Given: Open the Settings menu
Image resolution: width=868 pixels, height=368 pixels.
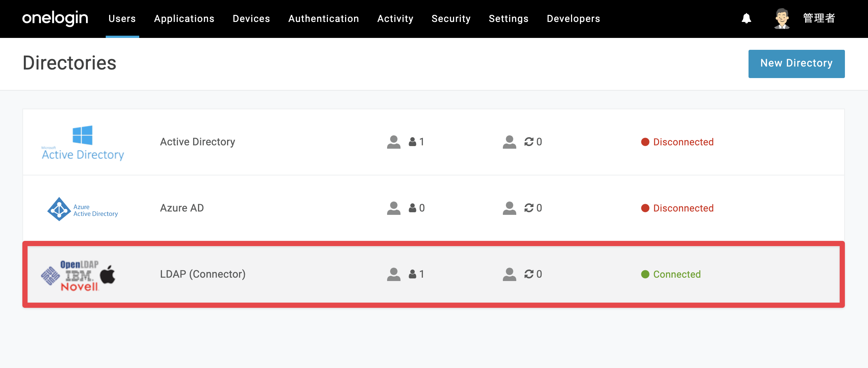Looking at the screenshot, I should click(x=508, y=19).
